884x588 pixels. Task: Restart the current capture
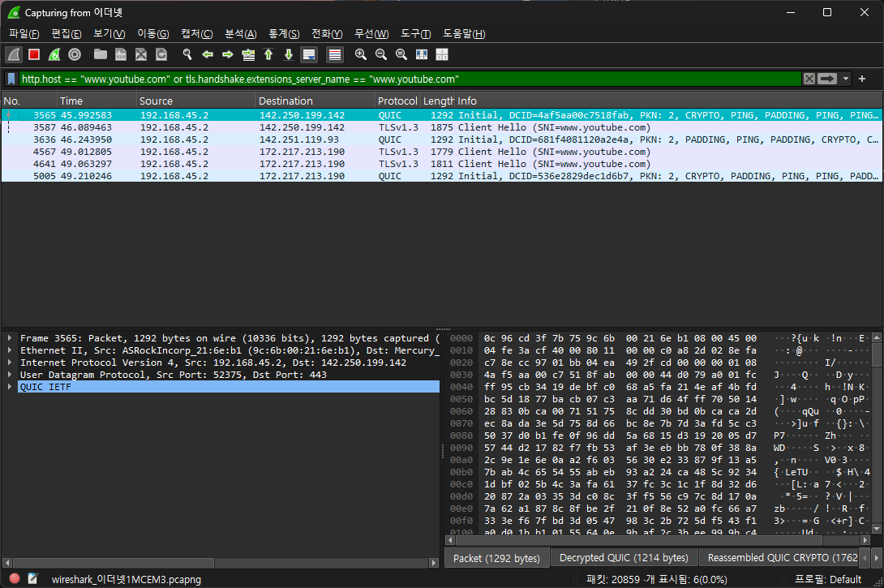(54, 54)
